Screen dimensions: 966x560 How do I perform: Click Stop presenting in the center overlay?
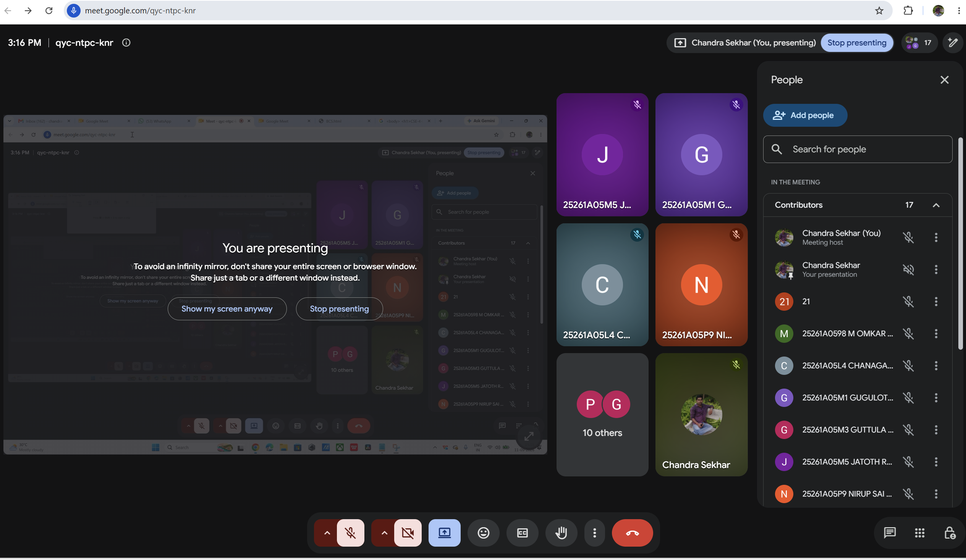tap(339, 309)
